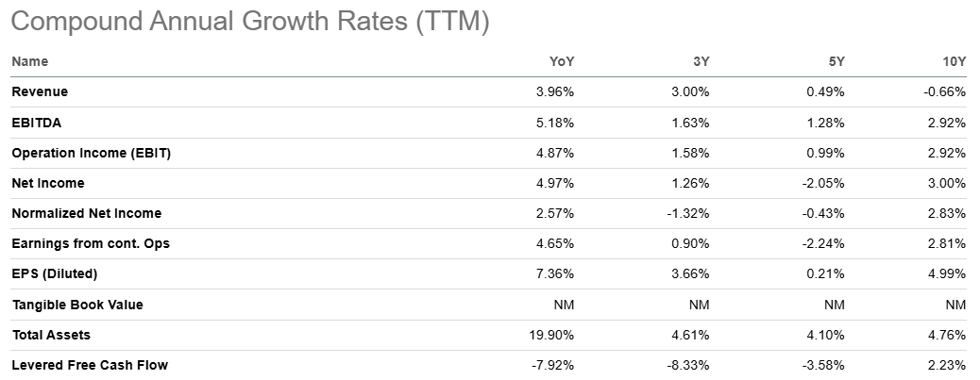
Task: Select Earnings from cont. Ops label
Action: tap(91, 243)
